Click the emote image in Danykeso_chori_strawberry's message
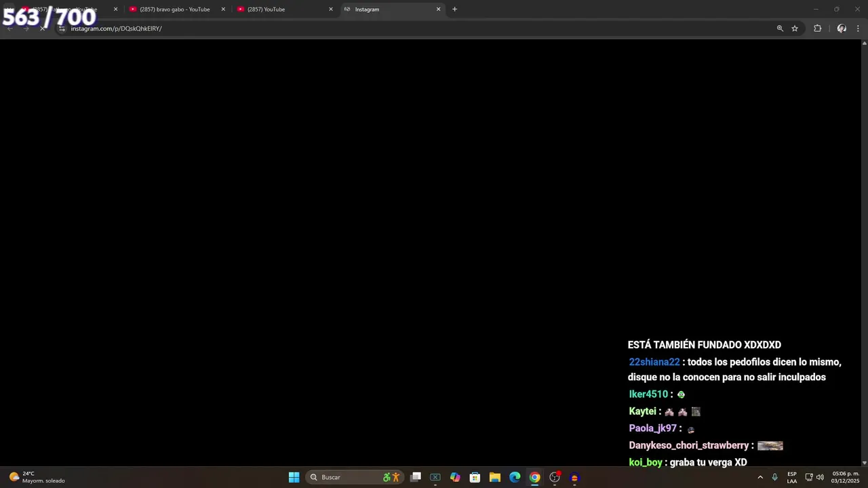The width and height of the screenshot is (868, 488). [x=770, y=446]
